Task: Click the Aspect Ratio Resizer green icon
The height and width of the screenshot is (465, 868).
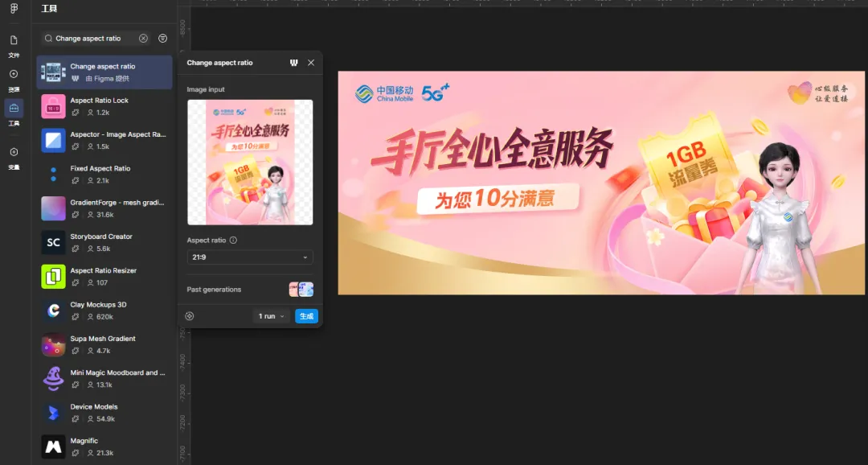Action: coord(53,277)
